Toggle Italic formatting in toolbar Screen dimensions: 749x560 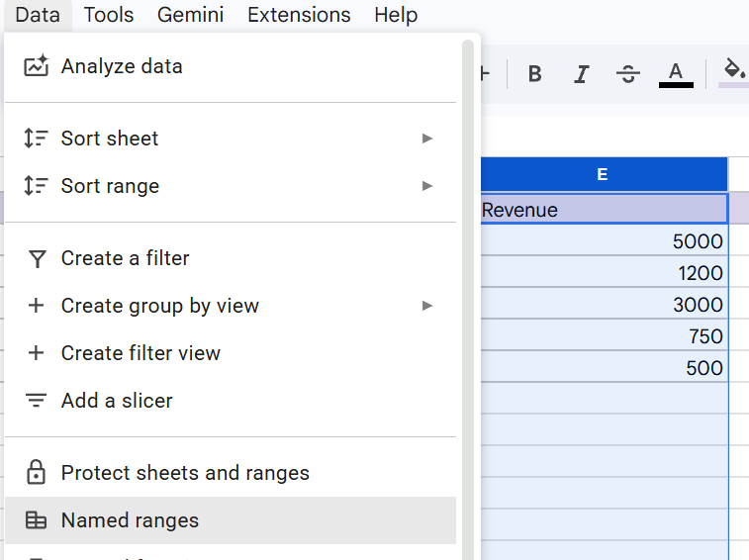coord(582,74)
